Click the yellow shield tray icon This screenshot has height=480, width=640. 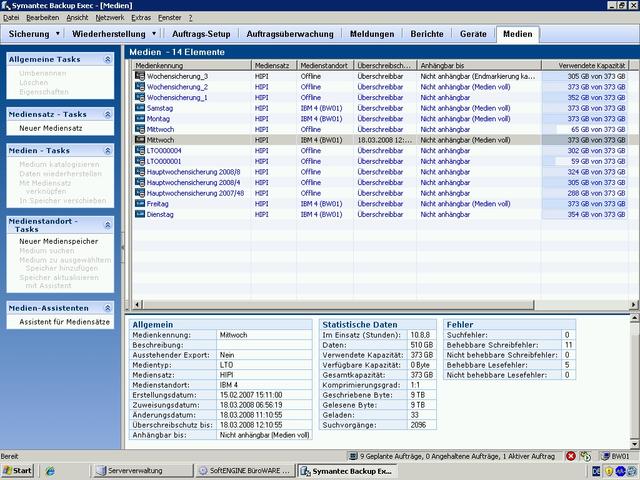point(609,471)
